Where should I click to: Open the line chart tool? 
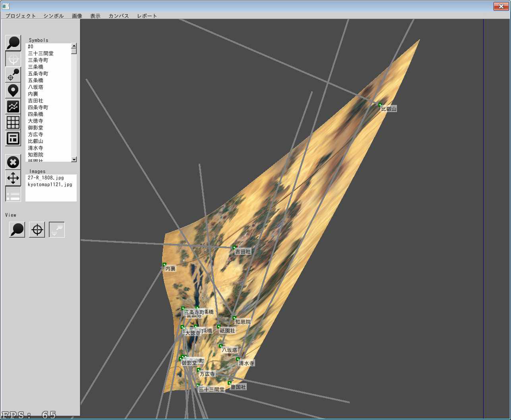pyautogui.click(x=13, y=106)
